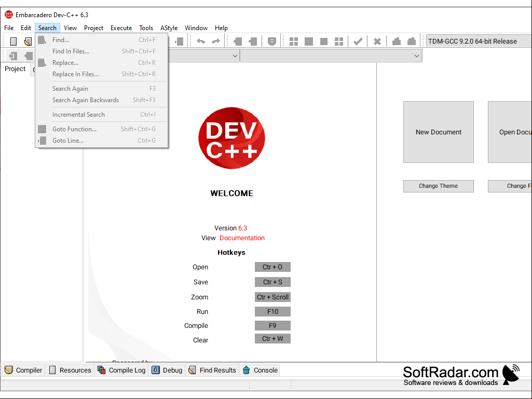The height and width of the screenshot is (399, 532).
Task: Open the Project menu
Action: pos(93,28)
